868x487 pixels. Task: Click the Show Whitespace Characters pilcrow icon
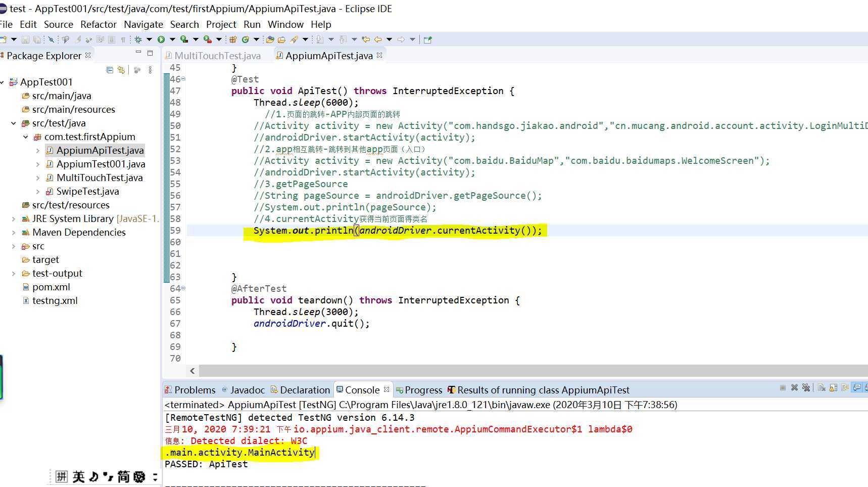click(123, 39)
